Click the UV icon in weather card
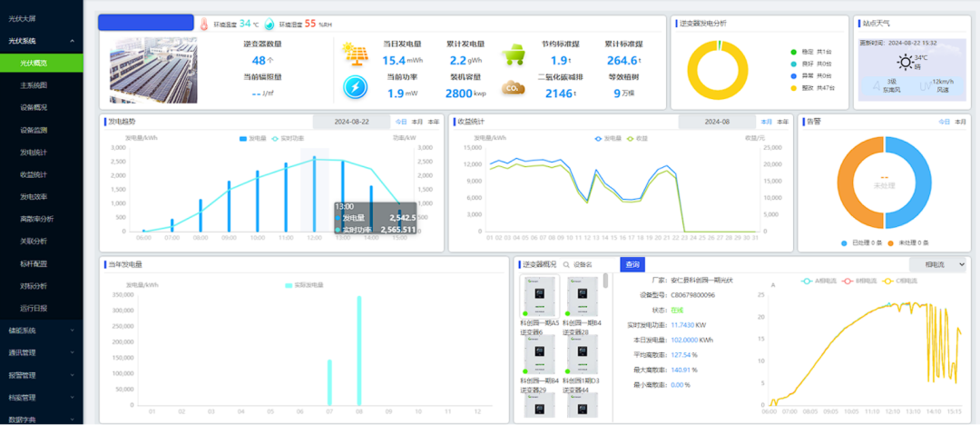Viewport: 980px width, 425px height. pos(926,85)
